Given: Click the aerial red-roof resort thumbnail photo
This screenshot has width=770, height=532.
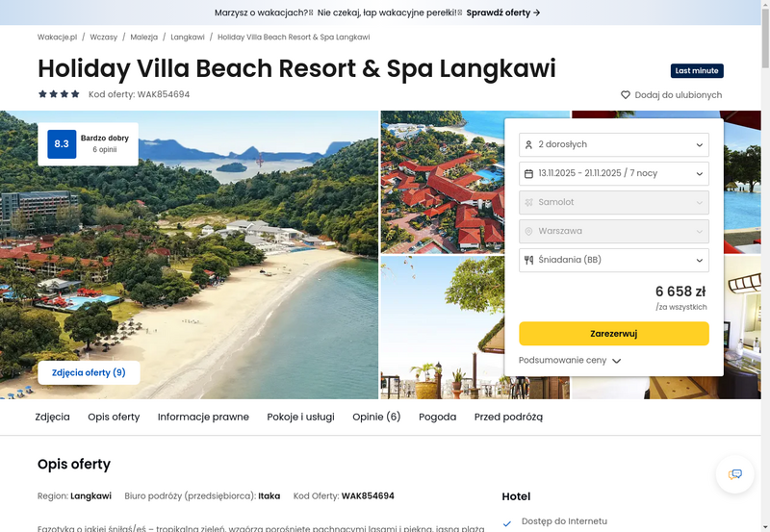Looking at the screenshot, I should [443, 182].
